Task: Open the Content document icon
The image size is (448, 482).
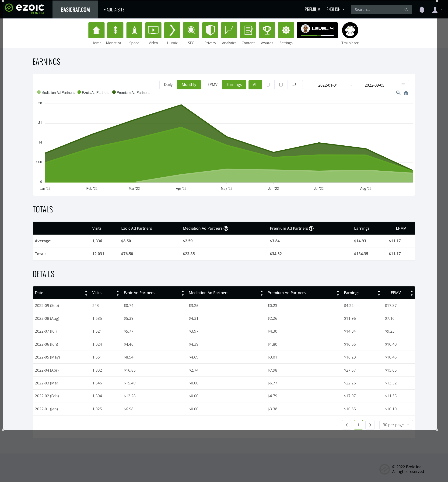Action: point(248,30)
